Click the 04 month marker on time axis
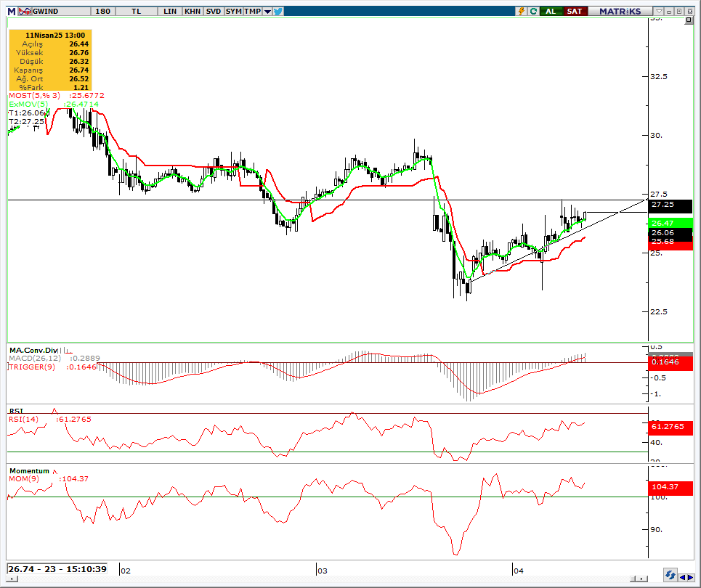Screen dimensions: 701x588 point(518,571)
